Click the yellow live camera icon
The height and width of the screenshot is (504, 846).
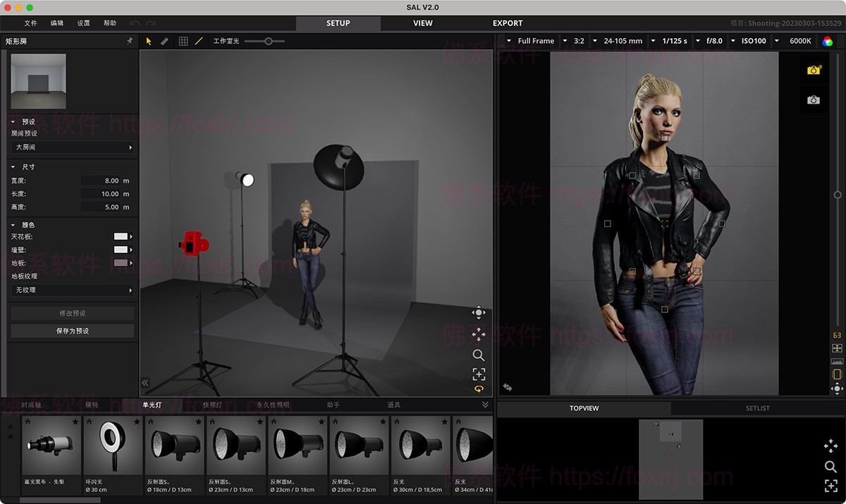point(814,70)
